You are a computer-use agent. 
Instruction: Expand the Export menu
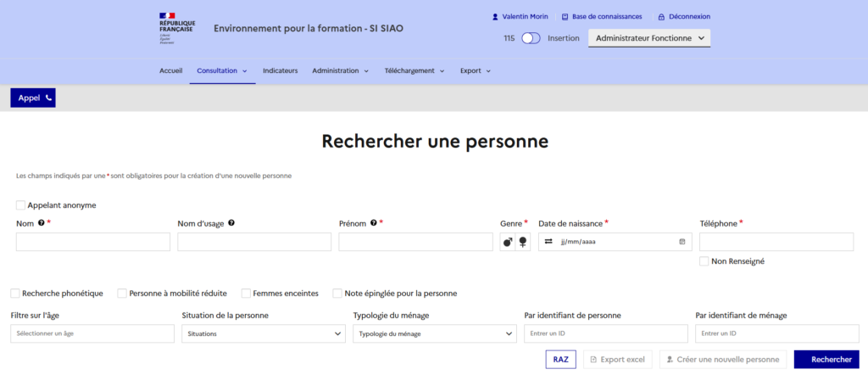(x=476, y=71)
